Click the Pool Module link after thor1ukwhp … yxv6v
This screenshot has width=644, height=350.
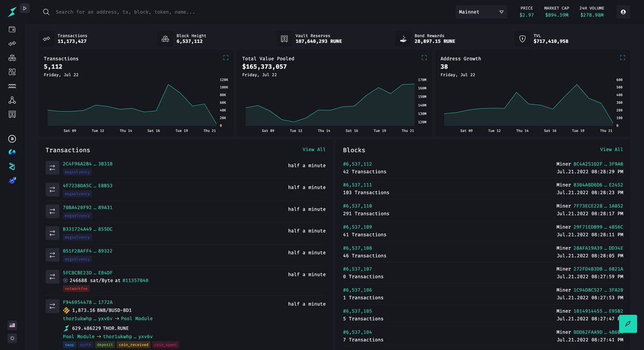pos(136,318)
